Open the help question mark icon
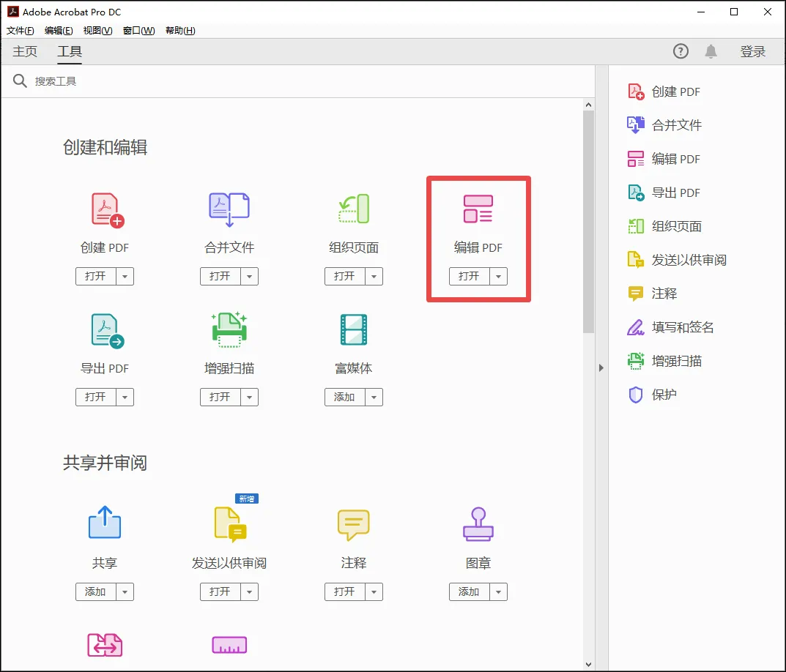Viewport: 786px width, 672px height. 681,51
